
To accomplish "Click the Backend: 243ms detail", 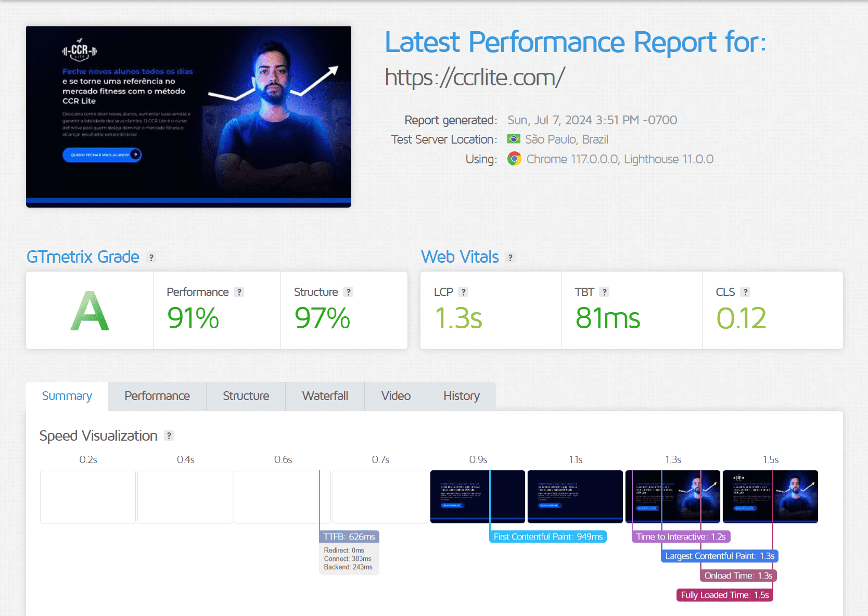I will click(x=348, y=567).
